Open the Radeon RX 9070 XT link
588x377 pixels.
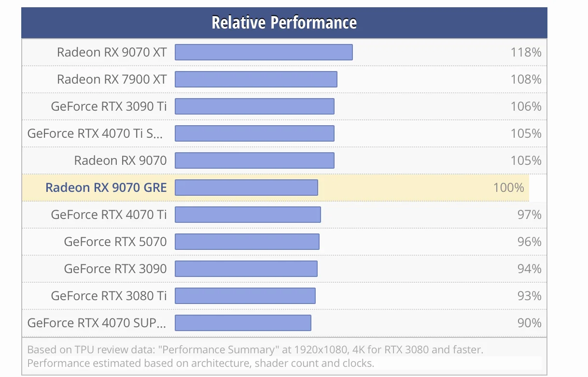pyautogui.click(x=112, y=52)
